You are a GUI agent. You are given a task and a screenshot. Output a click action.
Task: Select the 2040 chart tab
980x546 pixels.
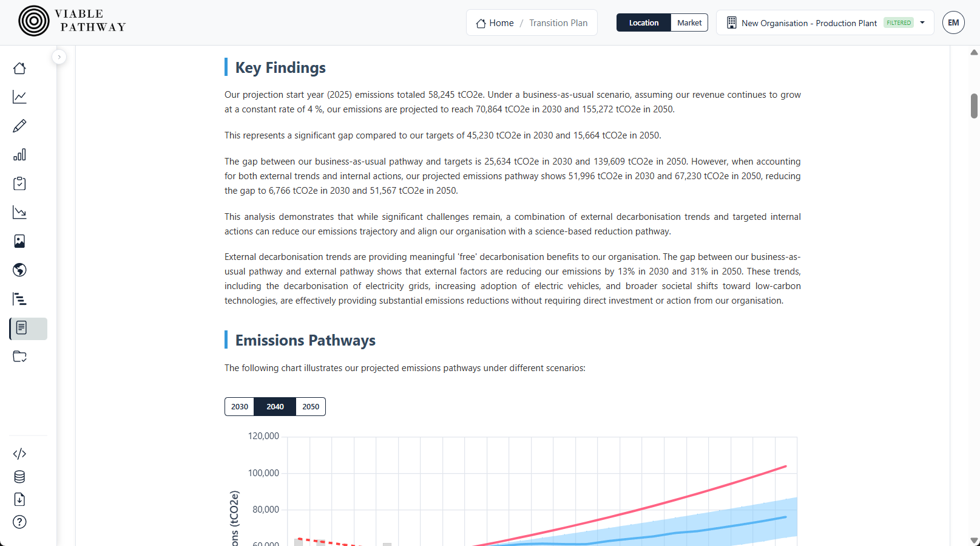(275, 406)
